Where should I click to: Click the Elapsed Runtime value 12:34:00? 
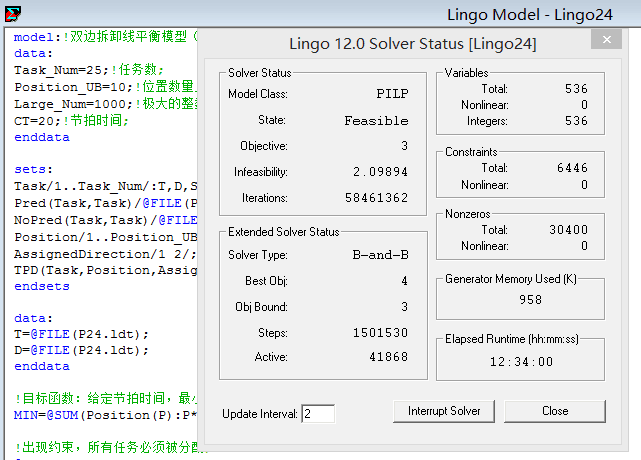point(521,362)
